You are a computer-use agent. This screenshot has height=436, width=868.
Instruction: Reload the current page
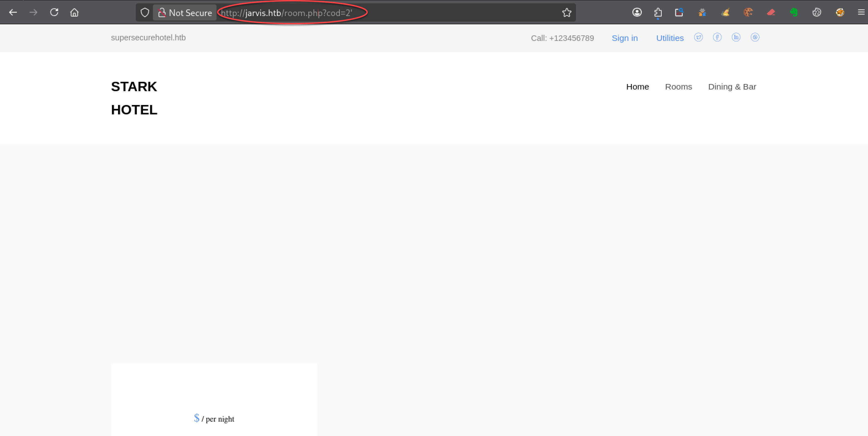(x=54, y=12)
